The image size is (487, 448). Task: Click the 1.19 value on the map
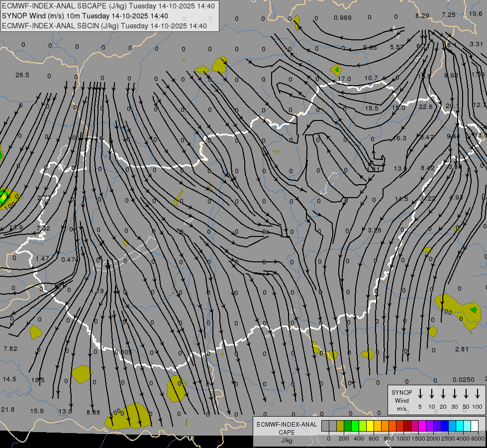(97, 291)
